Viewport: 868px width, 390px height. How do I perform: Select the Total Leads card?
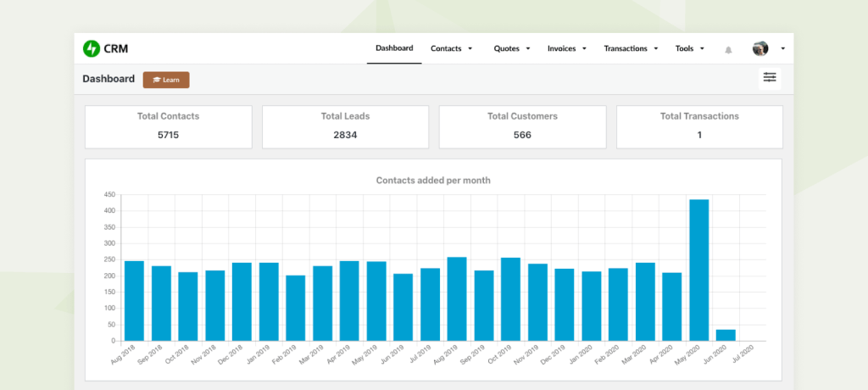tap(346, 127)
